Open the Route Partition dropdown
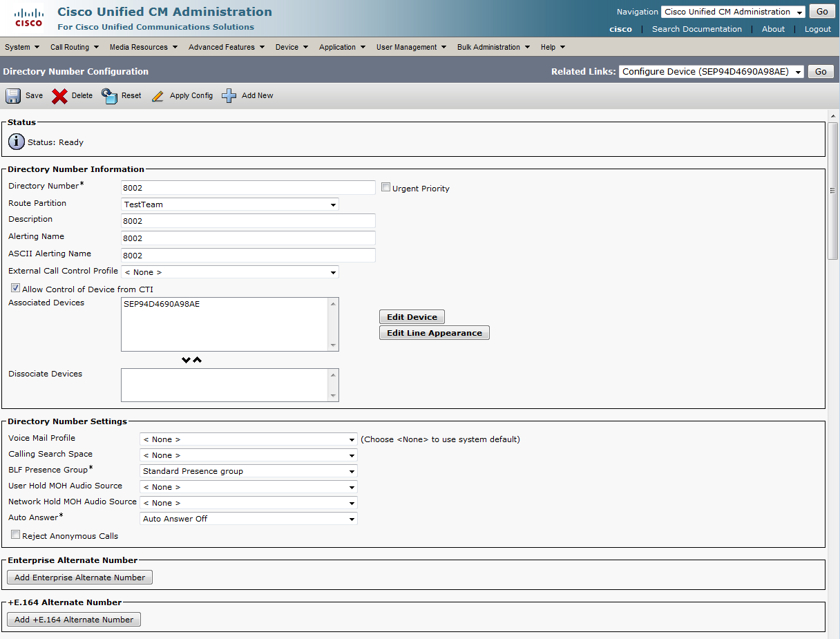 [229, 204]
